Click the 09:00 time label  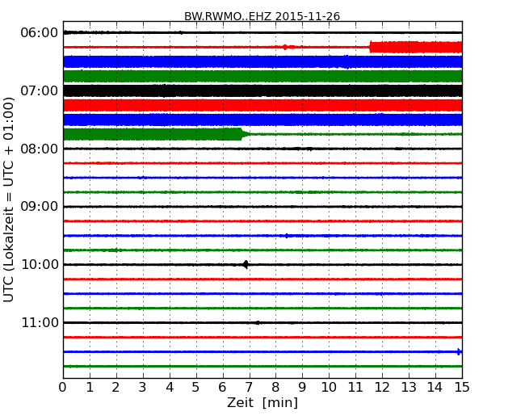pyautogui.click(x=40, y=207)
